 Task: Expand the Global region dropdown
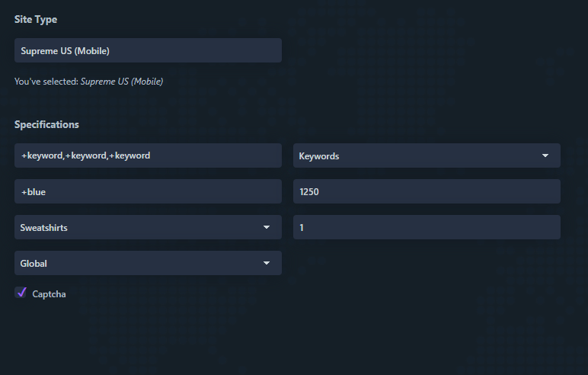click(148, 263)
